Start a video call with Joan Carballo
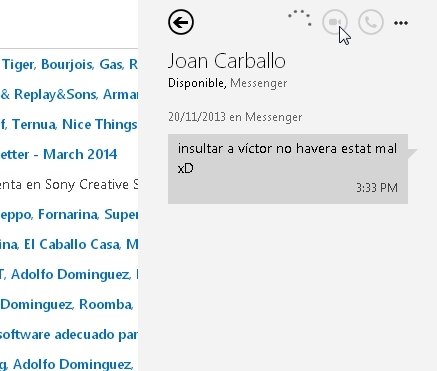The width and height of the screenshot is (437, 371). coord(335,22)
